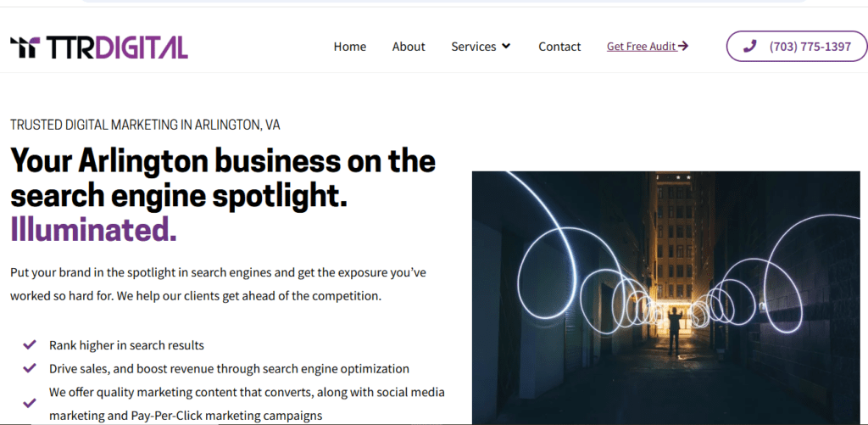The height and width of the screenshot is (425, 868).
Task: Click checkmark beside Drive sales line
Action: 30,368
